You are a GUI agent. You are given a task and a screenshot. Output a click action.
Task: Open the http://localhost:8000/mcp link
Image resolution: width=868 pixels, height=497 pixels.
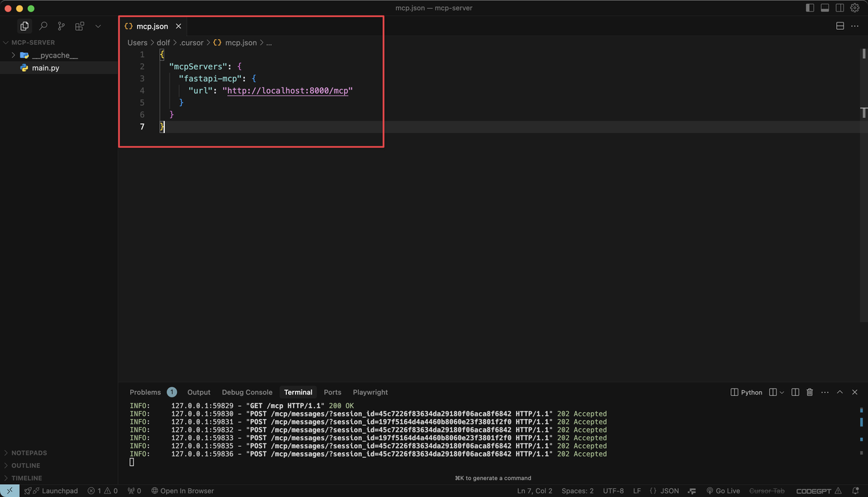pos(288,90)
